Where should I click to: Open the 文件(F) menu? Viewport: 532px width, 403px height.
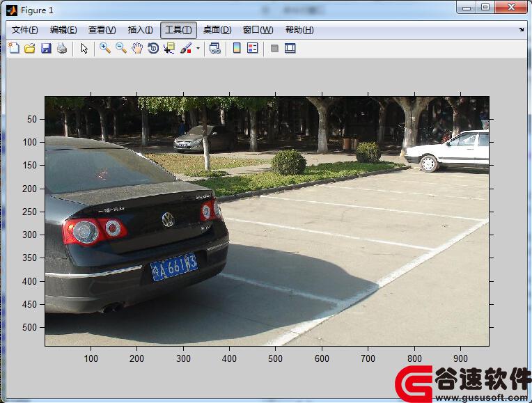25,30
